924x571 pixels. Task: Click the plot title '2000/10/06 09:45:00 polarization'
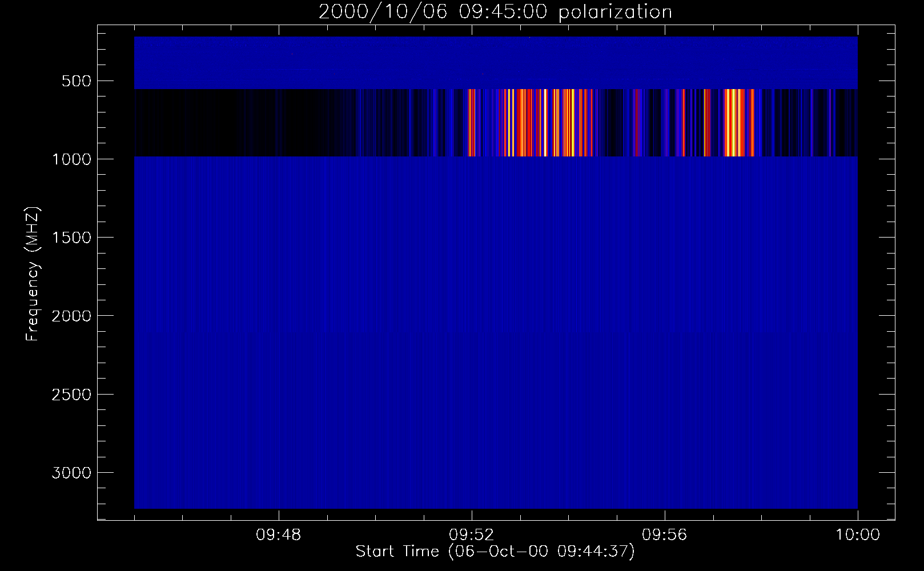(495, 12)
